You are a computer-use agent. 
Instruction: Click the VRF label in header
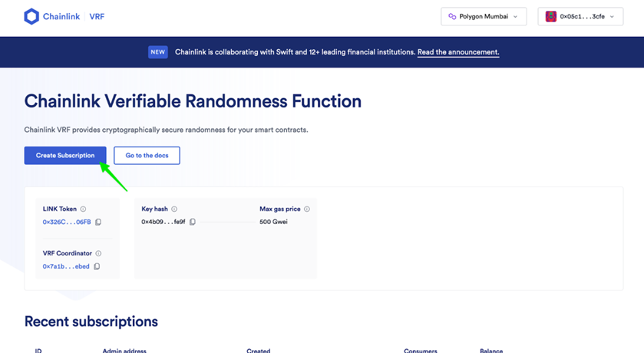(97, 16)
